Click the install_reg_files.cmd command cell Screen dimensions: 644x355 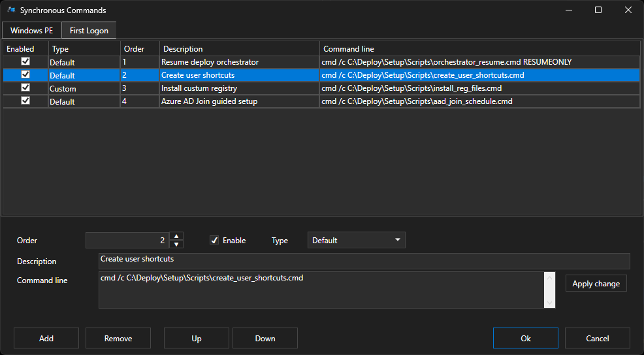[x=479, y=88]
